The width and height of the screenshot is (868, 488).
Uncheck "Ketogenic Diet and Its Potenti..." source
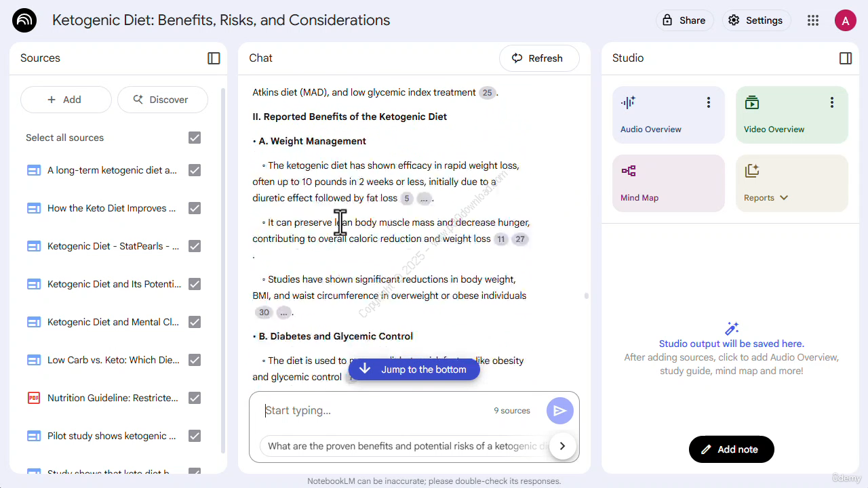point(195,284)
